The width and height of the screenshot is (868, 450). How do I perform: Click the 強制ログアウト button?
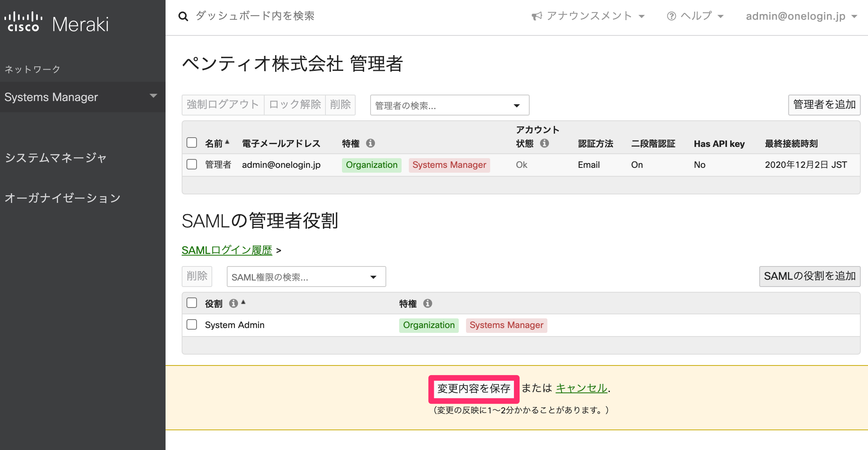(x=223, y=105)
